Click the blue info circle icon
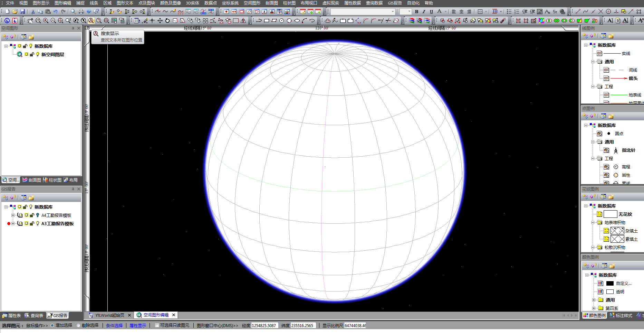This screenshot has height=333, width=644. [x=7, y=21]
